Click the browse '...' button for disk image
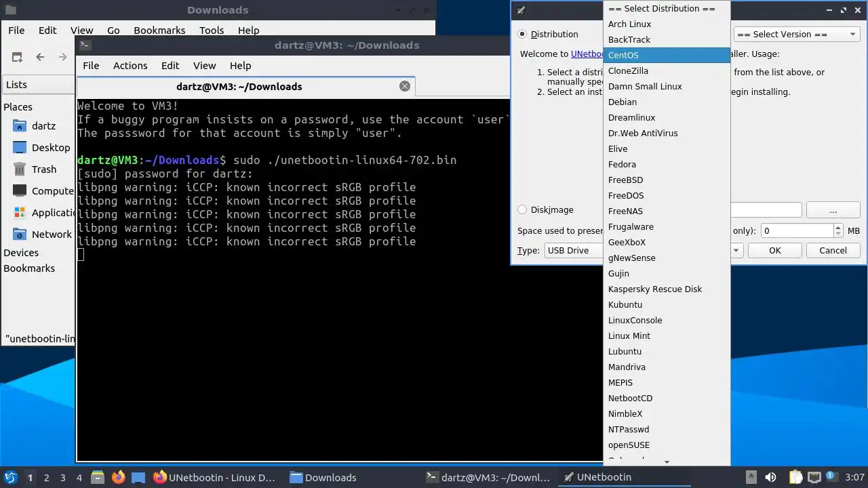 point(833,210)
